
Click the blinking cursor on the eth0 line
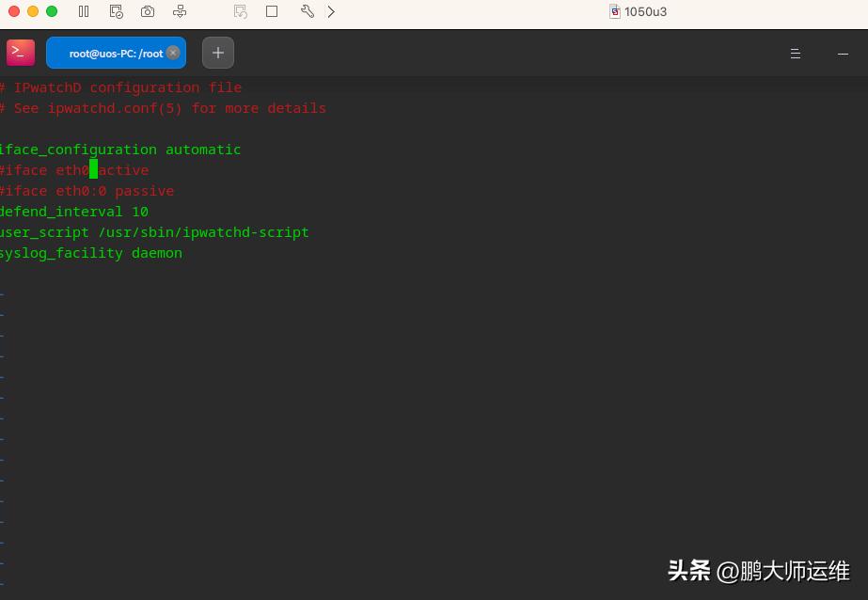point(91,169)
